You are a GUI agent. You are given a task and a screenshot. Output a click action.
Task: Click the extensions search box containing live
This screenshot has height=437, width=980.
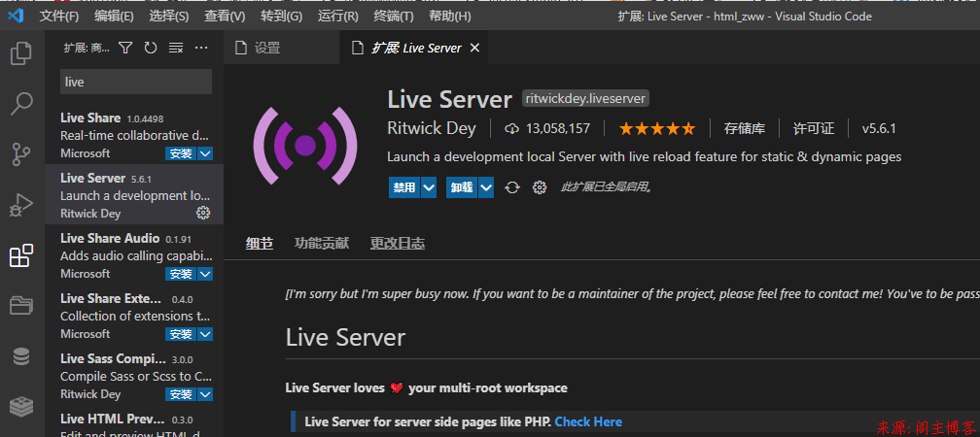point(136,82)
